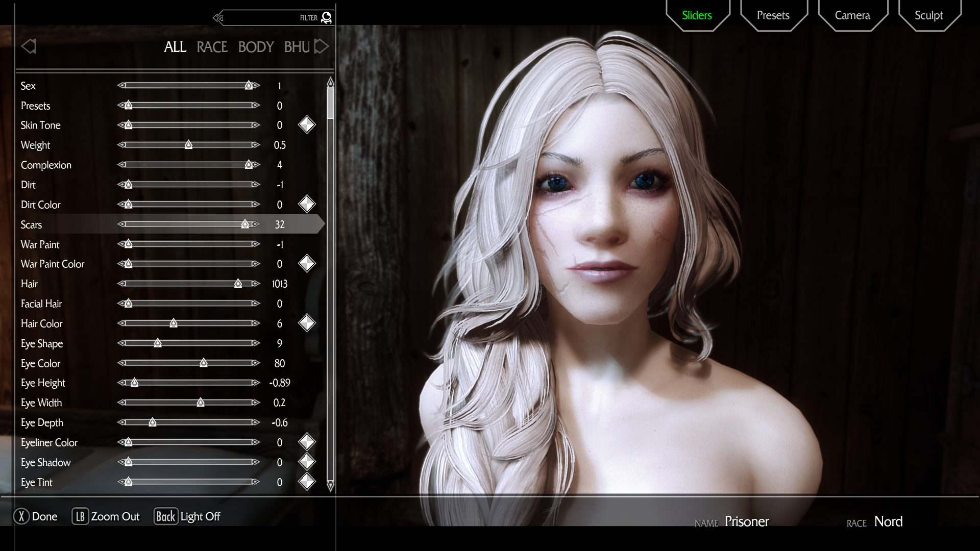Viewport: 980px width, 551px height.
Task: Increase Presets slider with its right arrow
Action: 256,105
